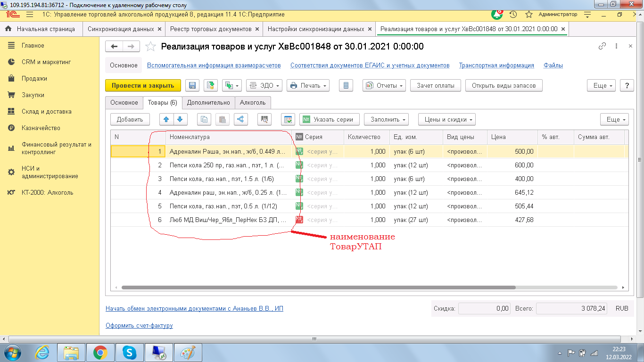Viewport: 644px width, 362px height.
Task: Click the barcode search icon
Action: pos(264,119)
